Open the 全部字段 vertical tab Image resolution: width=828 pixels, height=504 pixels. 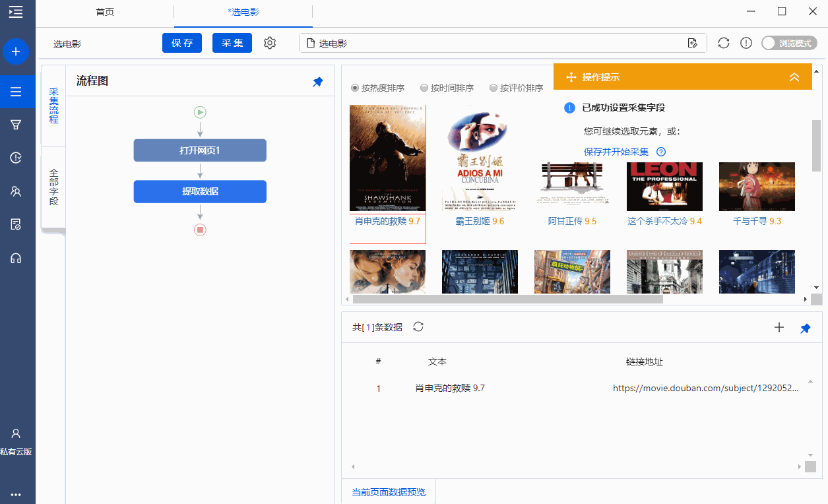(53, 187)
